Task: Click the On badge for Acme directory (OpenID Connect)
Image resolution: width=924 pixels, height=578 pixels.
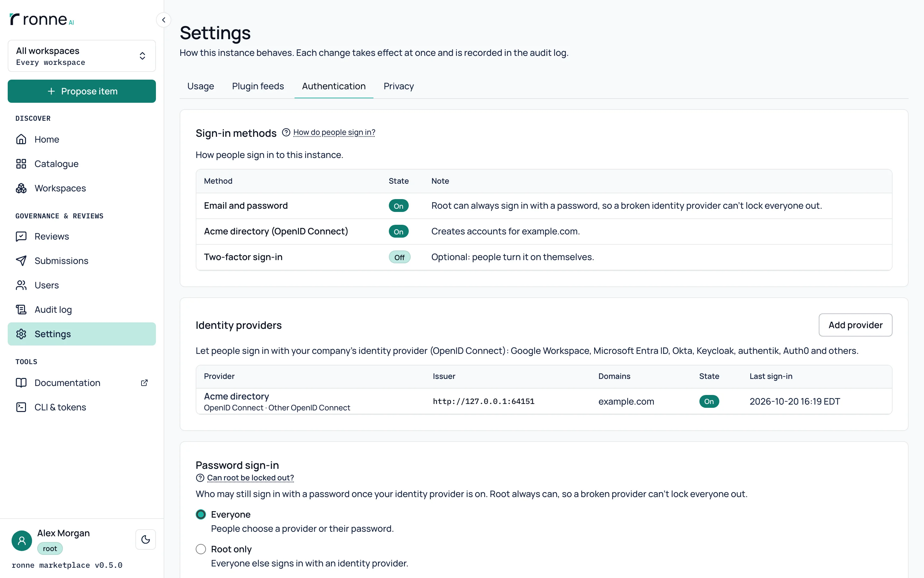Action: pos(398,231)
